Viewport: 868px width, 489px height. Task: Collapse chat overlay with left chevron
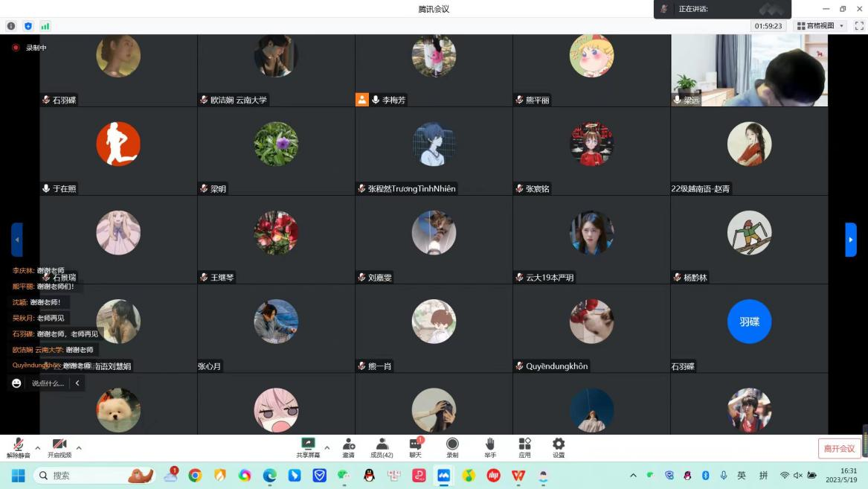(x=77, y=383)
